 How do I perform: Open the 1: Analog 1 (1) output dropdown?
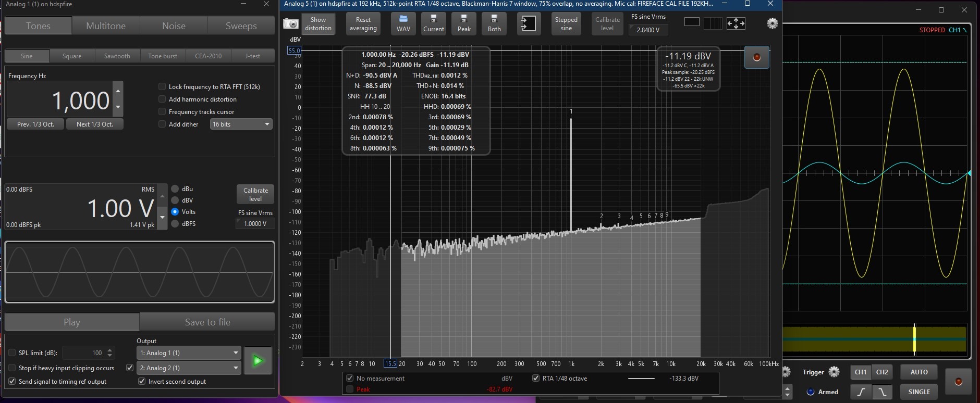189,353
